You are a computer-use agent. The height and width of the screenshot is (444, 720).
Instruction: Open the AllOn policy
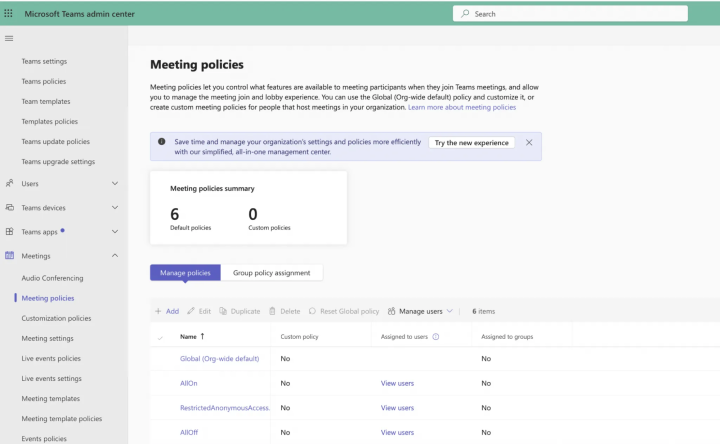point(189,383)
